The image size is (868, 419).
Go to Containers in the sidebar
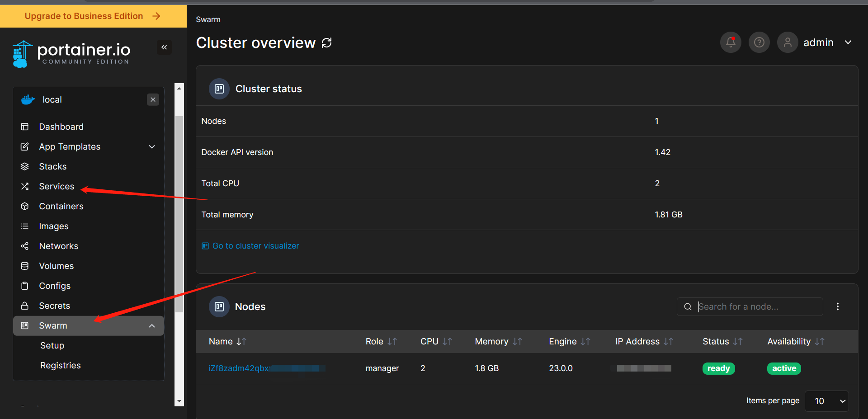(61, 206)
